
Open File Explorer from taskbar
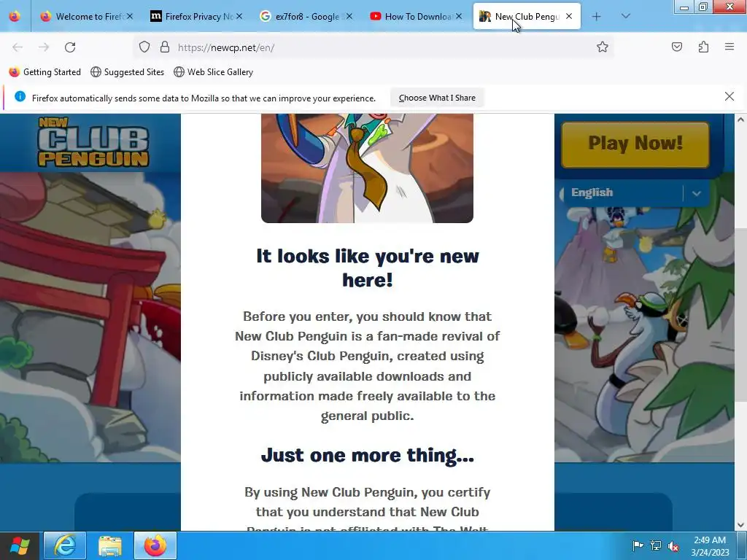click(x=110, y=545)
